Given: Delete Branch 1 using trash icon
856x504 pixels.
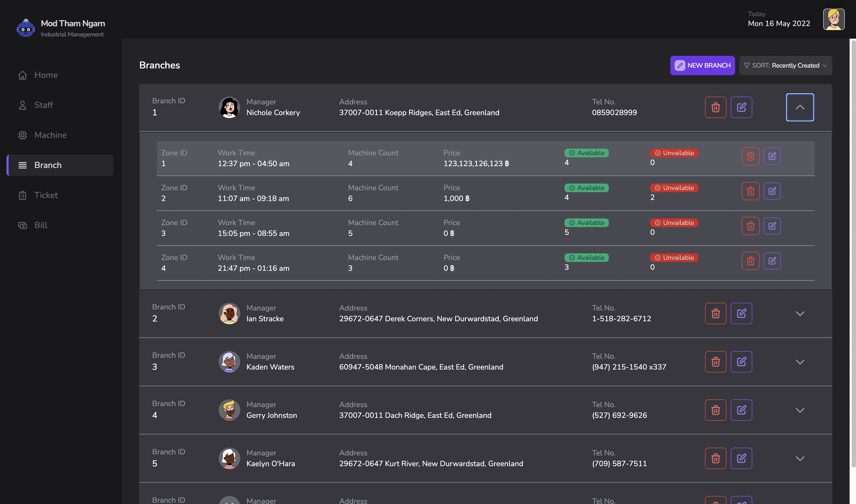Looking at the screenshot, I should [715, 107].
